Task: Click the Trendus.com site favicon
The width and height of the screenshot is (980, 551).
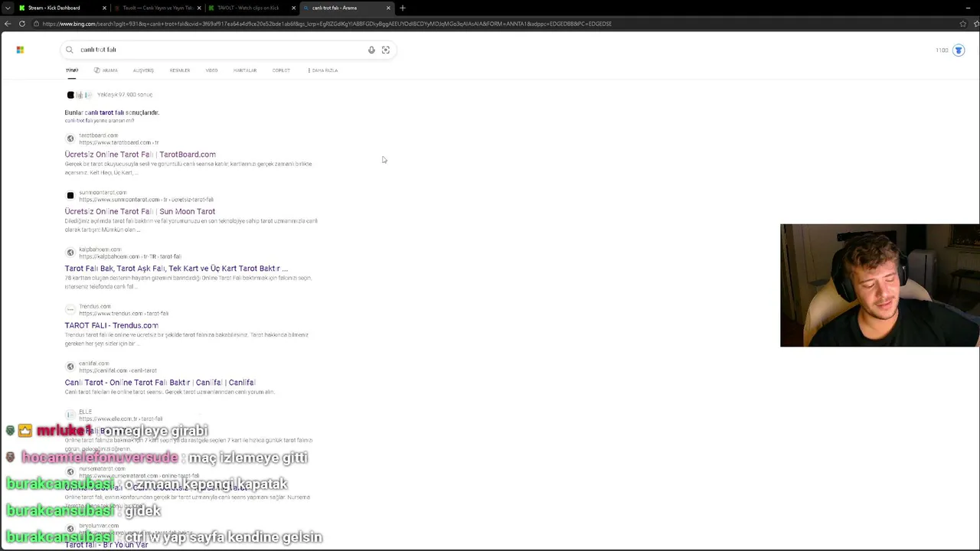Action: pyautogui.click(x=70, y=309)
